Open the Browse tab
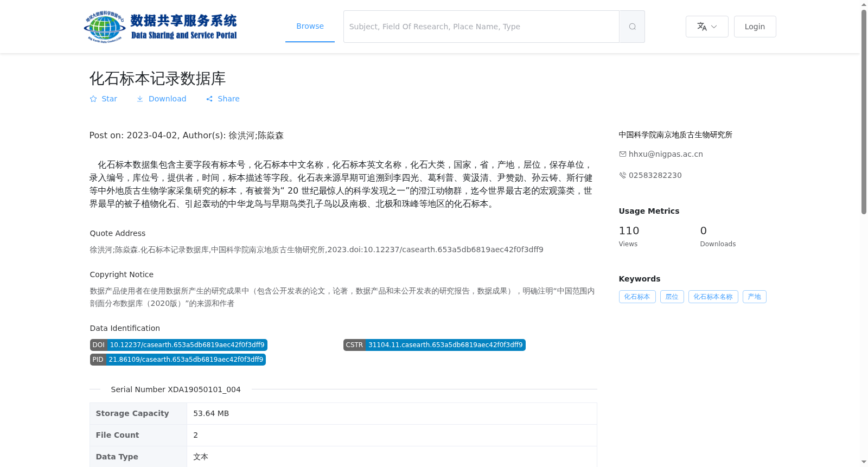The image size is (868, 467). (310, 26)
